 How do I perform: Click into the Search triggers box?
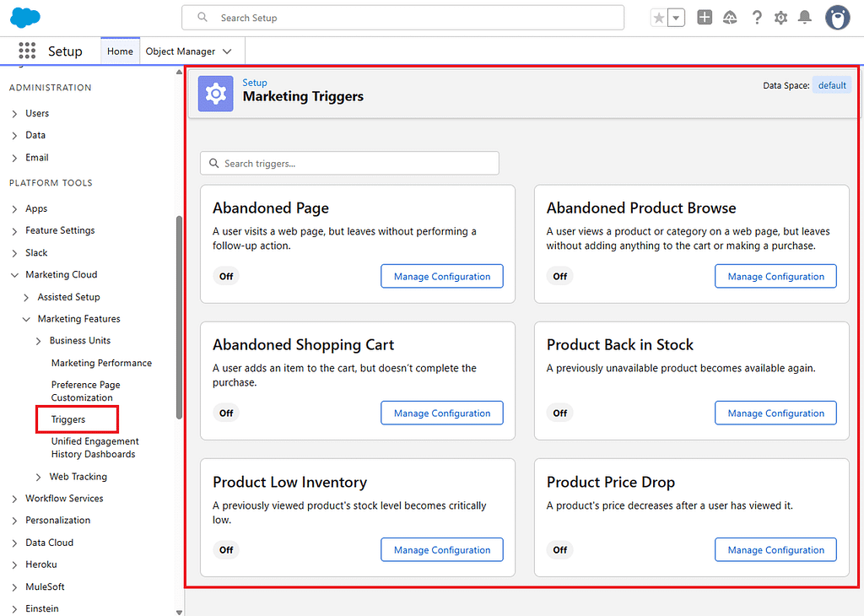coord(349,163)
